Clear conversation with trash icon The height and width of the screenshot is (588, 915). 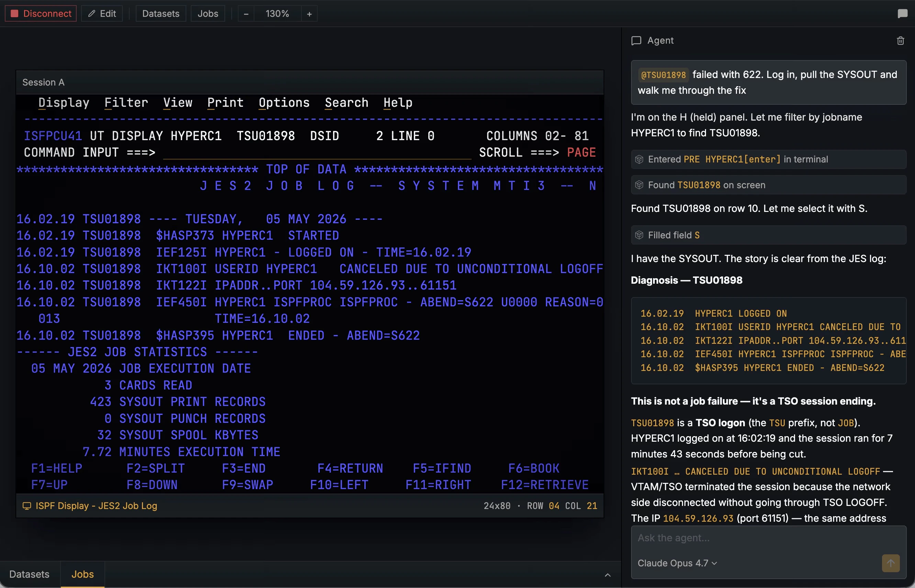901,41
